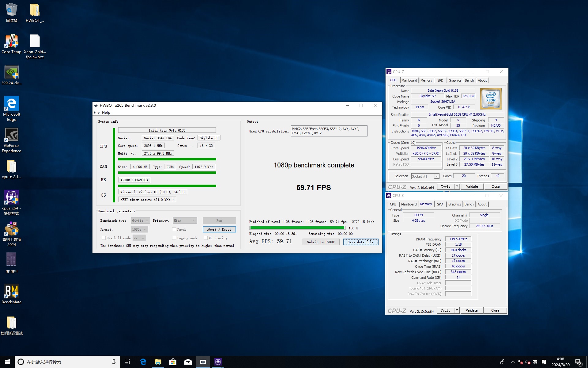Screen dimensions: 588x368
Task: Enable the Overkill mode checkbox
Action: pos(104,238)
